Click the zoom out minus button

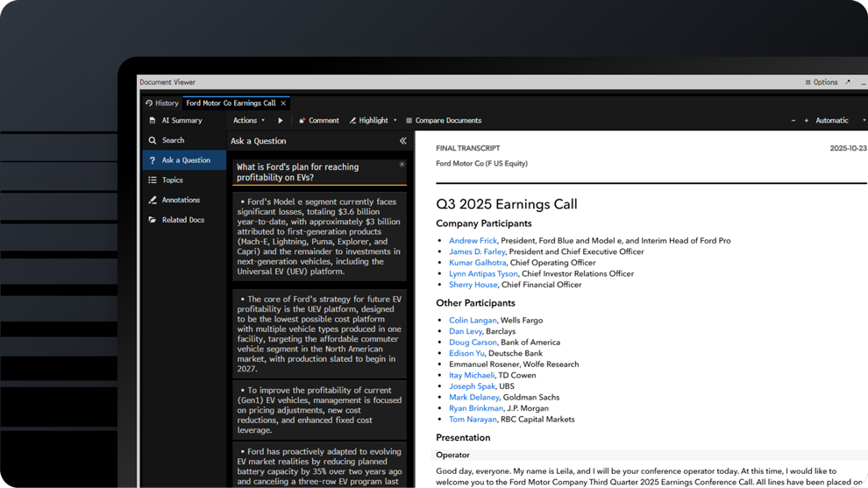[793, 121]
